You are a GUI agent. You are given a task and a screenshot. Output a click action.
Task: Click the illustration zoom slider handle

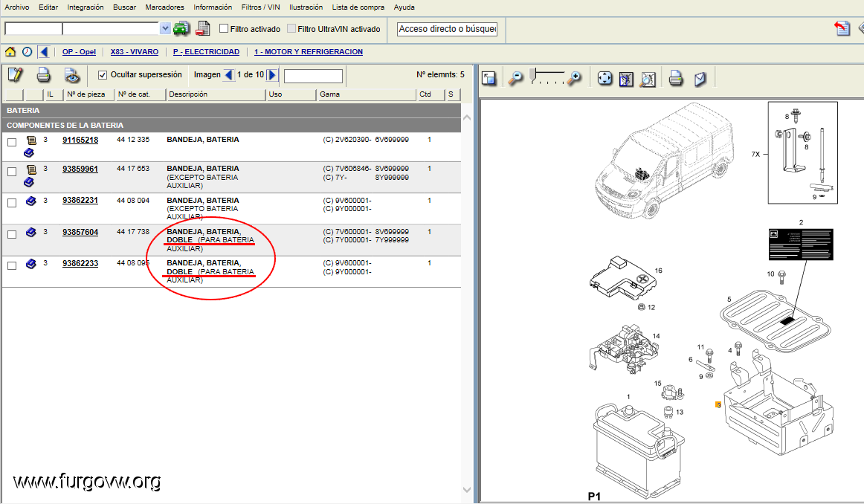pyautogui.click(x=533, y=75)
